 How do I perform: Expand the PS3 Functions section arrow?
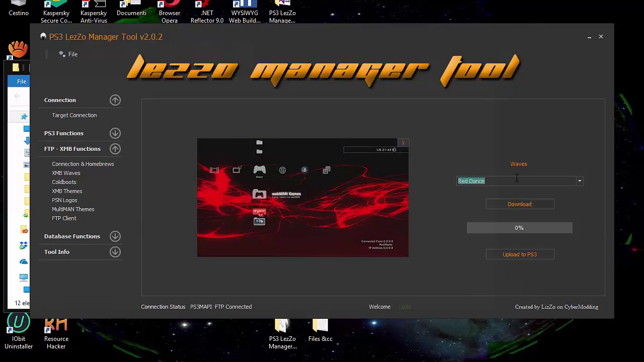(115, 133)
